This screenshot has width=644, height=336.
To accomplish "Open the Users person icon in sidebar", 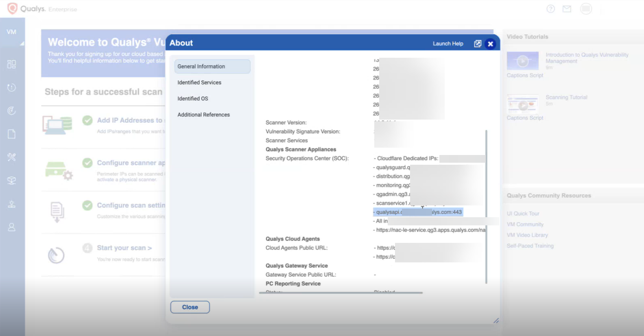I will click(x=12, y=227).
